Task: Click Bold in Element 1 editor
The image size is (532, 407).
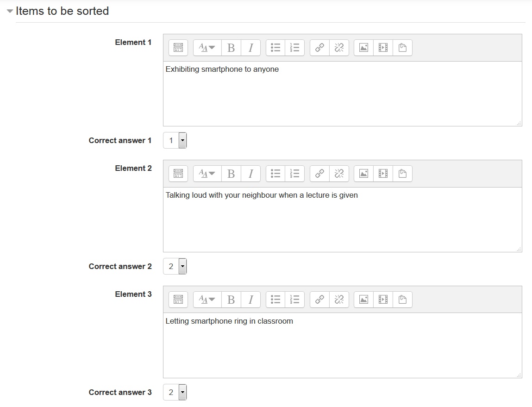Action: coord(231,48)
